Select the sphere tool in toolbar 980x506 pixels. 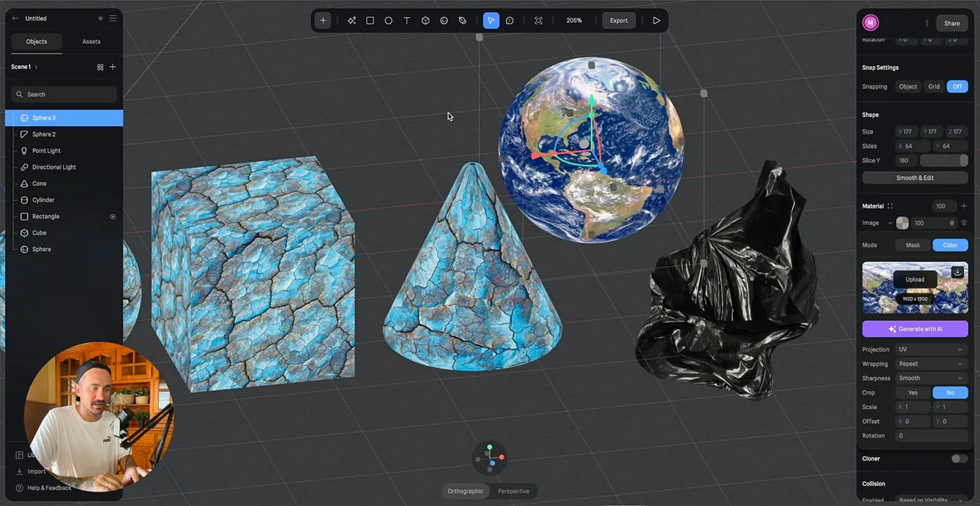click(x=444, y=20)
